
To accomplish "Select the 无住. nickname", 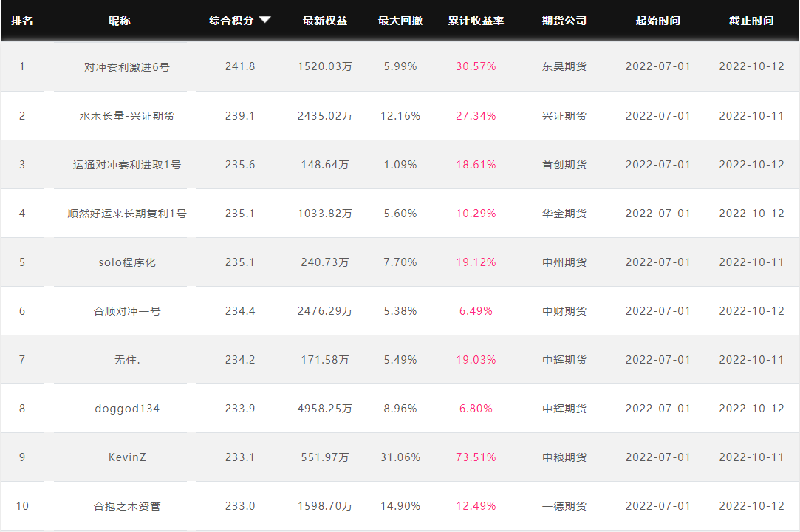I will (127, 359).
